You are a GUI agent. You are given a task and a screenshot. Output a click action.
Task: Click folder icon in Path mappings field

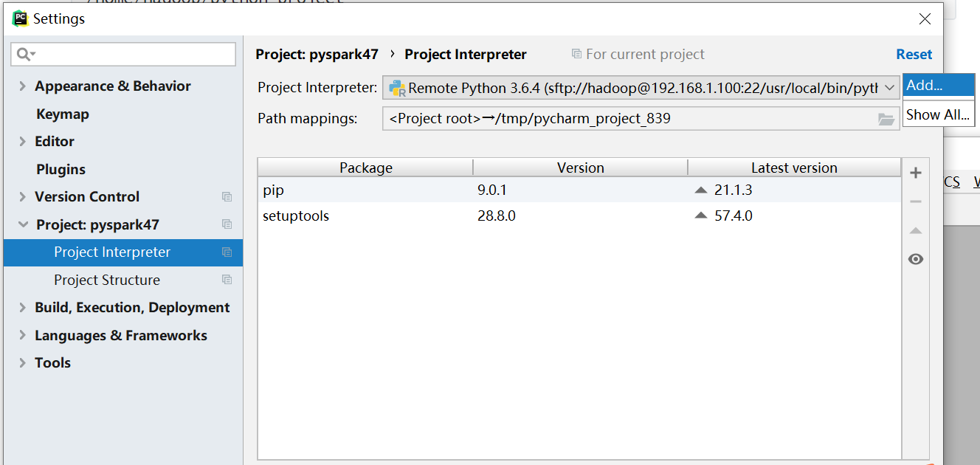[x=886, y=120]
